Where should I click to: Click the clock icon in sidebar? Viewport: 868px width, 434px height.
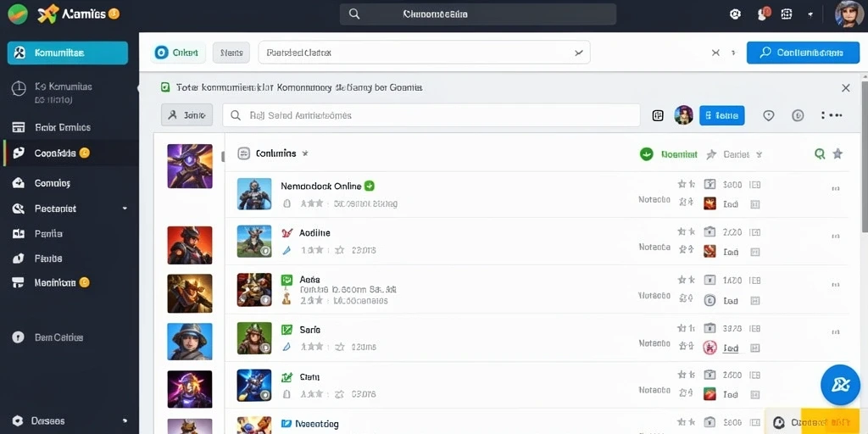point(19,88)
